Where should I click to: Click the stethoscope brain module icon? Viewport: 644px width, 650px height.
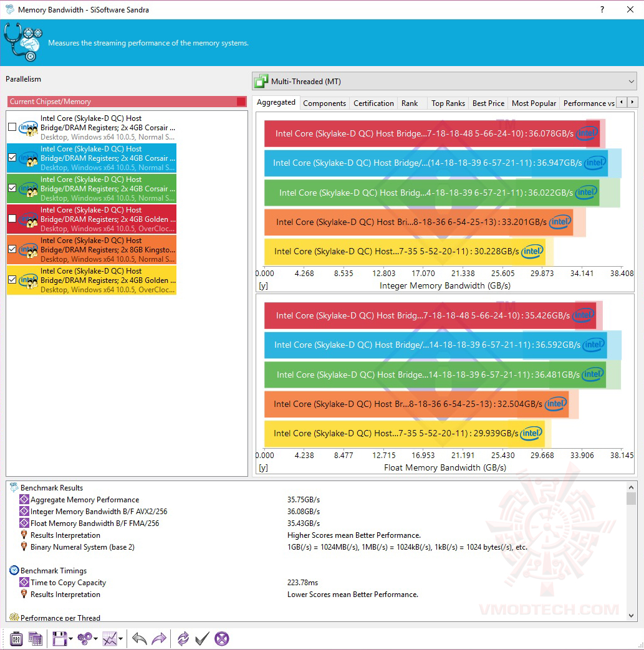[x=23, y=42]
